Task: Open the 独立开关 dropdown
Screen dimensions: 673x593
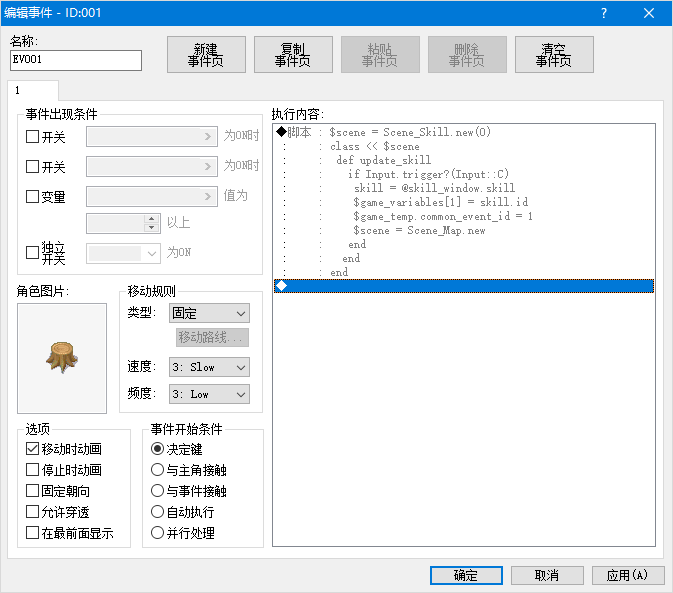Action: pos(123,253)
